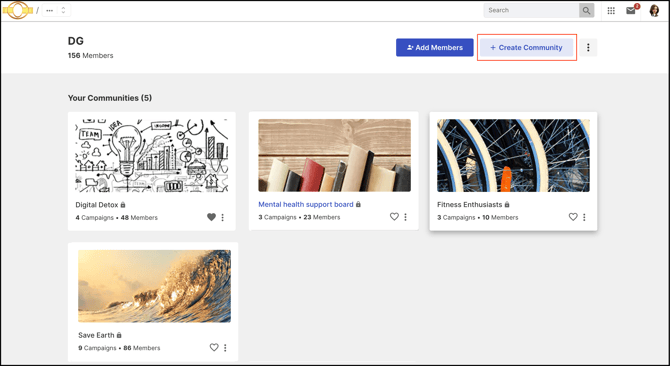
Task: Select the 'Your Communities (5)' heading
Action: pos(110,98)
